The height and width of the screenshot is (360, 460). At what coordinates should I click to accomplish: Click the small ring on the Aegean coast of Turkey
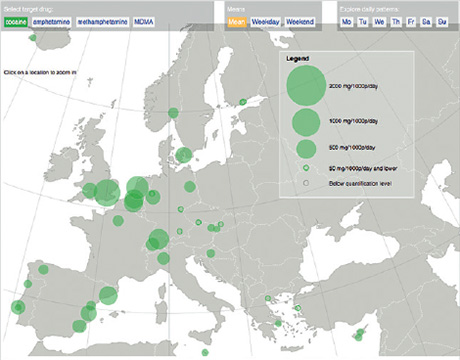tap(298, 308)
